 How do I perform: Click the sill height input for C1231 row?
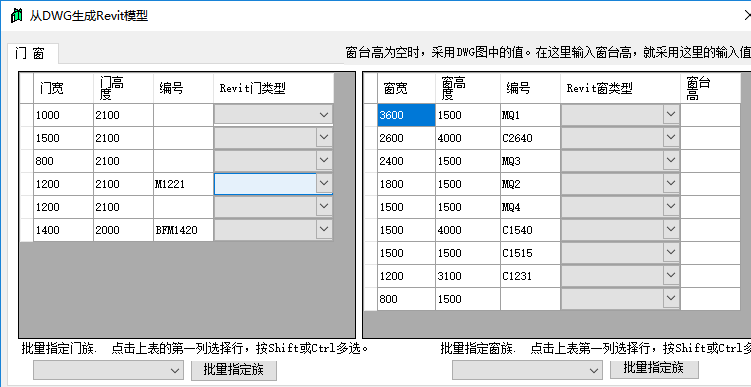coord(710,276)
